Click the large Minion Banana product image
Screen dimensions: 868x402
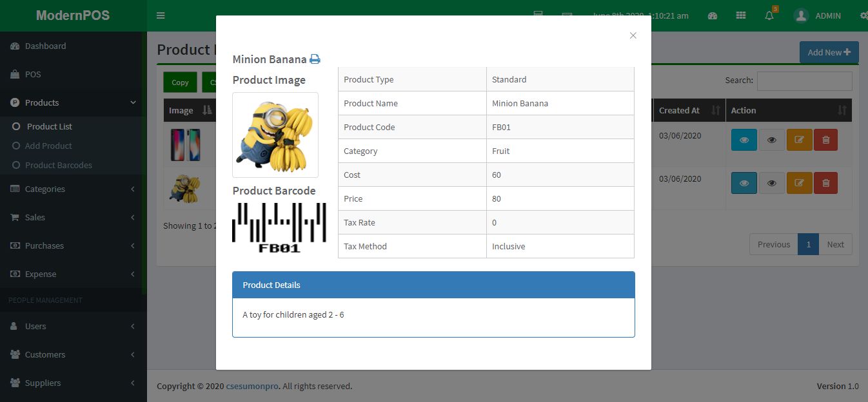click(275, 135)
